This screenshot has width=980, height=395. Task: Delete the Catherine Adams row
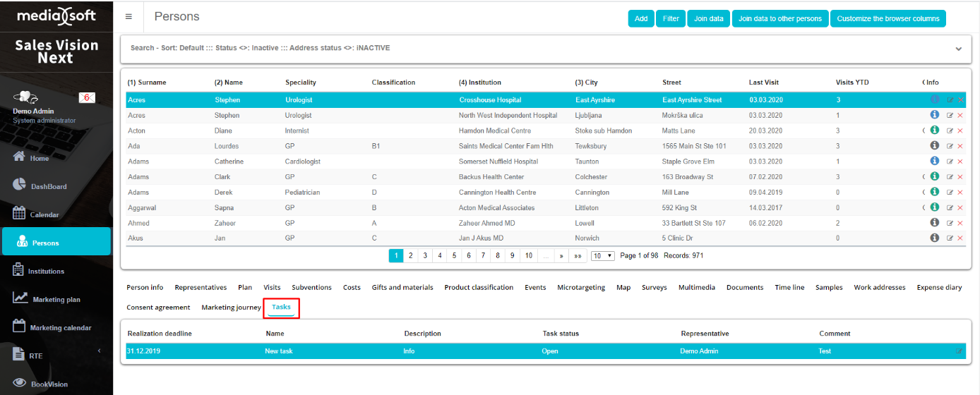(960, 162)
